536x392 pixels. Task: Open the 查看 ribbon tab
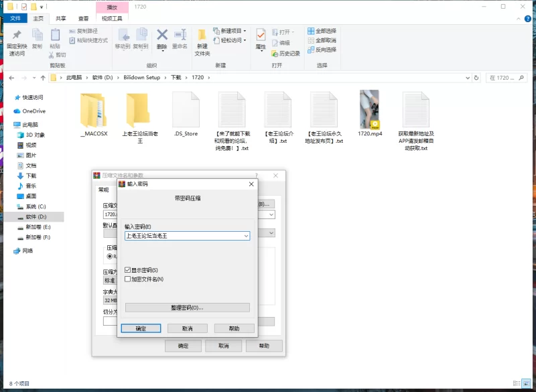pyautogui.click(x=82, y=19)
